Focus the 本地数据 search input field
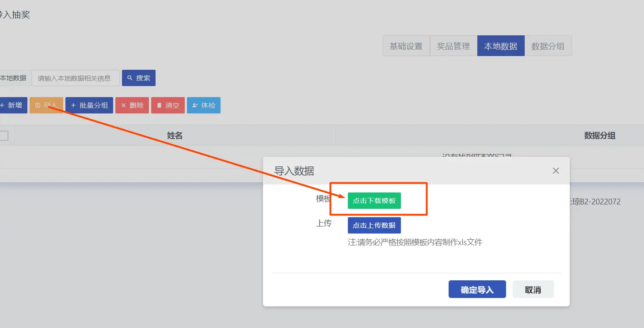The image size is (644, 328). point(76,78)
